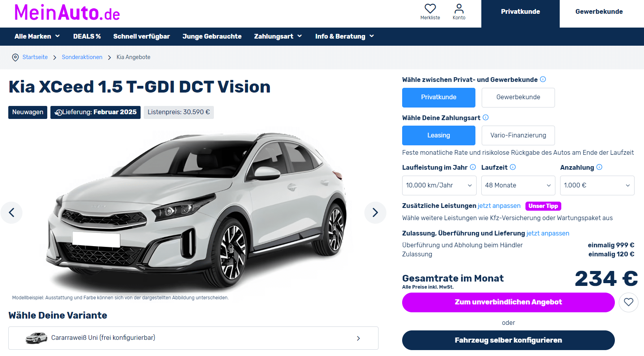The height and width of the screenshot is (356, 644).
Task: Click jetzt anpassen for Zusätzliche Leistungen
Action: pos(499,206)
